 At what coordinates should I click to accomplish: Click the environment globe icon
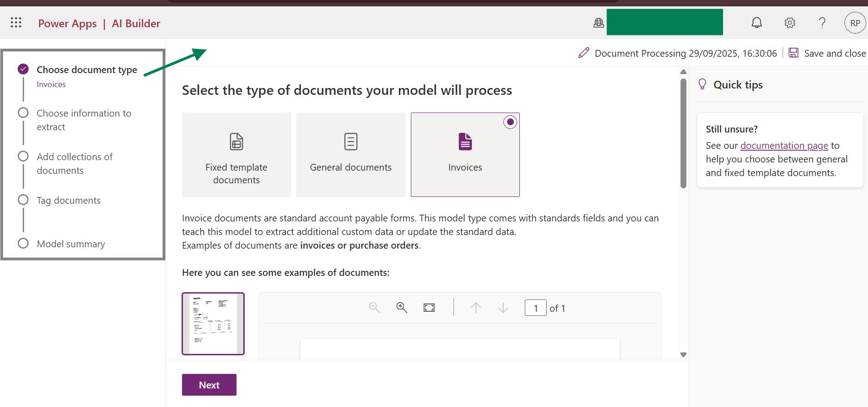(x=598, y=23)
